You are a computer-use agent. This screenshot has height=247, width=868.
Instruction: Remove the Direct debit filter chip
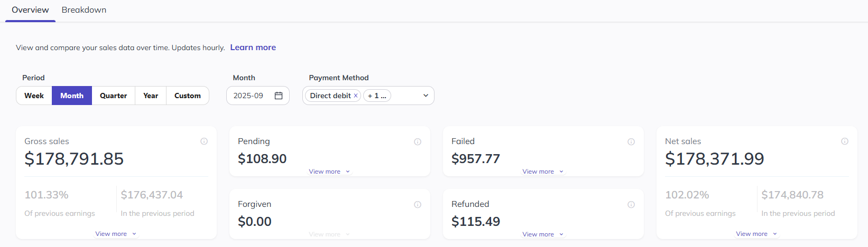356,96
